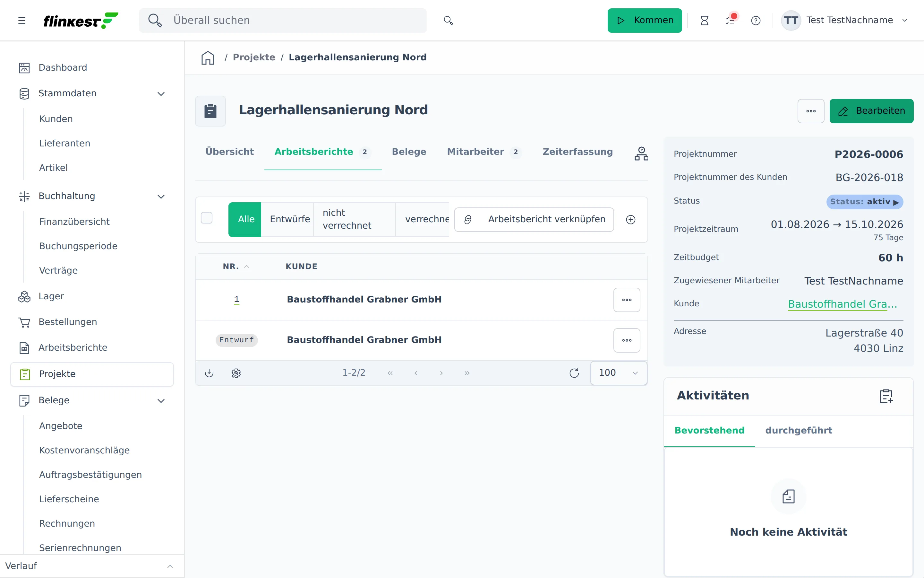Open Projekte in the sidebar
Screen dimensions: 924x578
point(92,374)
